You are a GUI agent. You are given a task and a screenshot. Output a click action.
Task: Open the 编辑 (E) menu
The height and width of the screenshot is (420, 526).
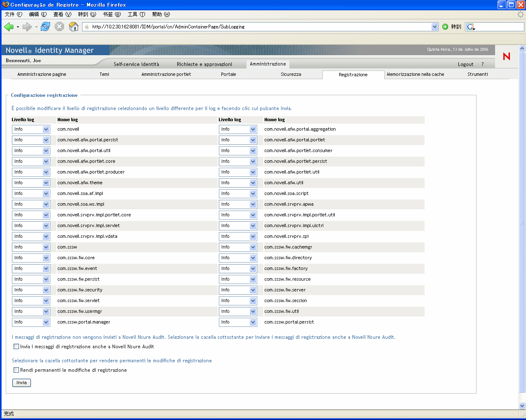pyautogui.click(x=38, y=14)
